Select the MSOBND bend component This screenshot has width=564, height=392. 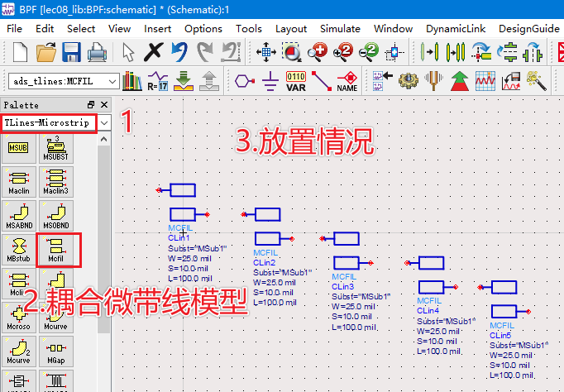coord(55,216)
